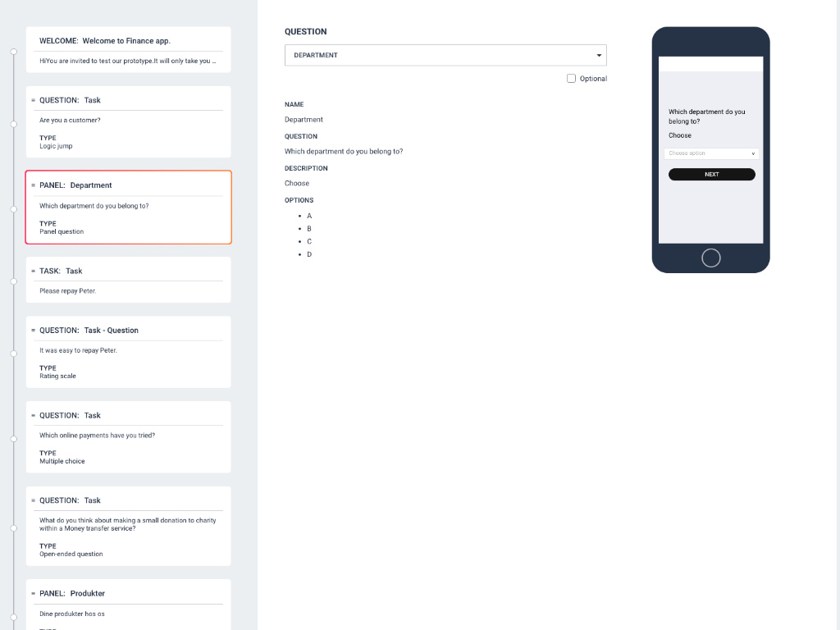This screenshot has height=630, width=840.
Task: Click the timeline dot beside the Produkter panel card
Action: [14, 617]
